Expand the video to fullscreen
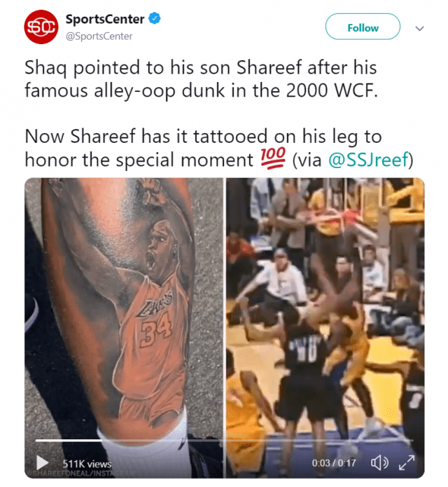448x487 pixels. (407, 462)
